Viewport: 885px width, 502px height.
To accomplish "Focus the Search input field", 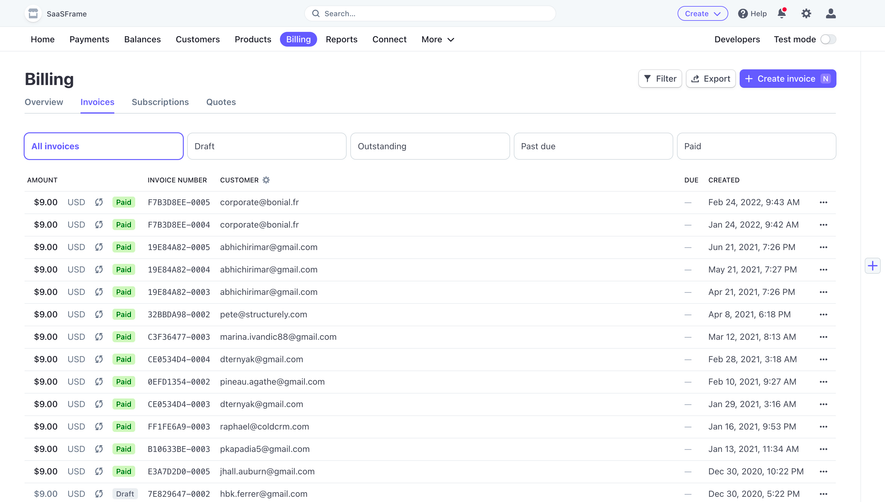I will point(430,14).
